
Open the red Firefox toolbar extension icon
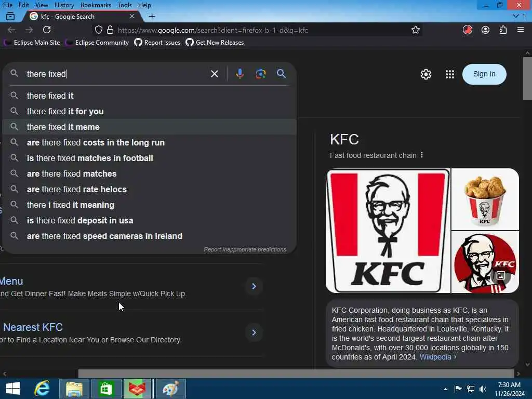tap(467, 30)
